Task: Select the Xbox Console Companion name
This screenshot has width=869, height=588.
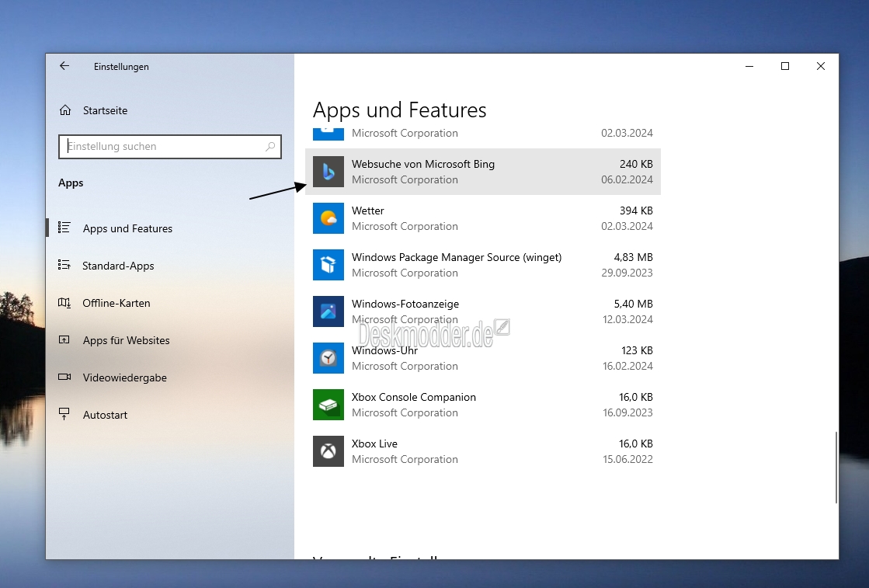Action: click(413, 398)
